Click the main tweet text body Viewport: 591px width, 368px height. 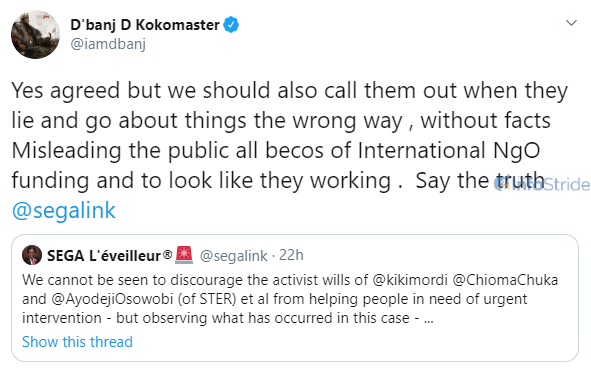[289, 150]
